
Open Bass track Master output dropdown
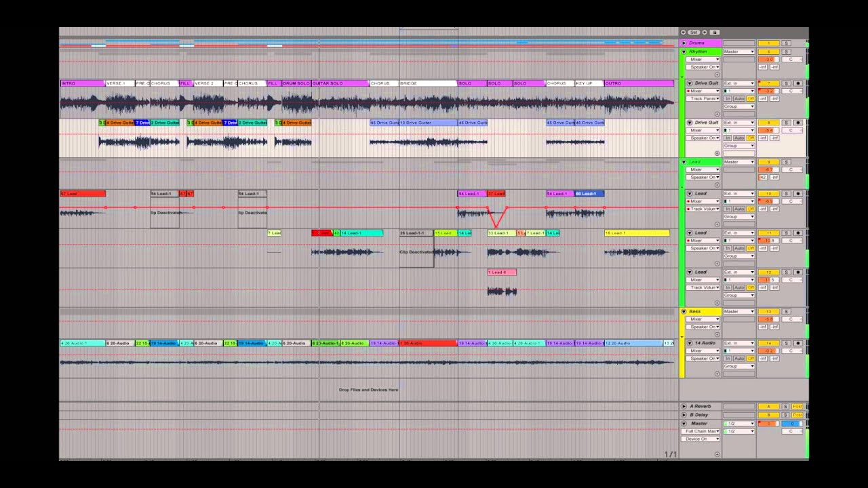click(739, 312)
